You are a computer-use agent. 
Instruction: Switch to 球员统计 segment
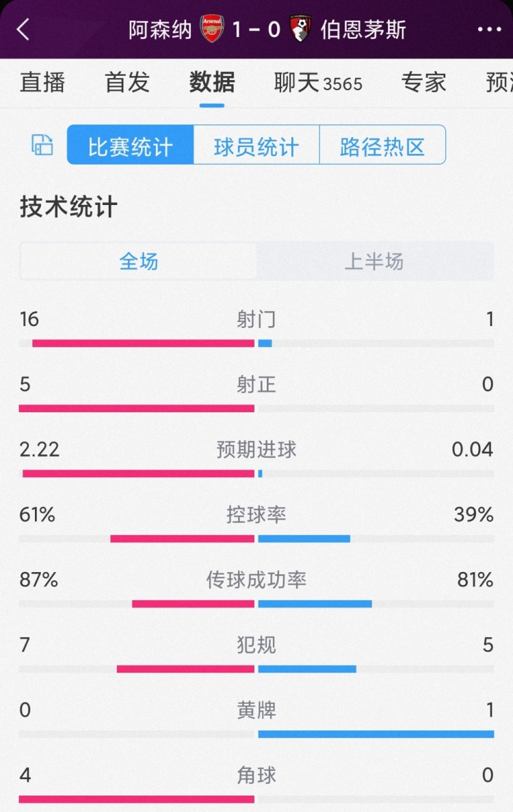tap(256, 146)
